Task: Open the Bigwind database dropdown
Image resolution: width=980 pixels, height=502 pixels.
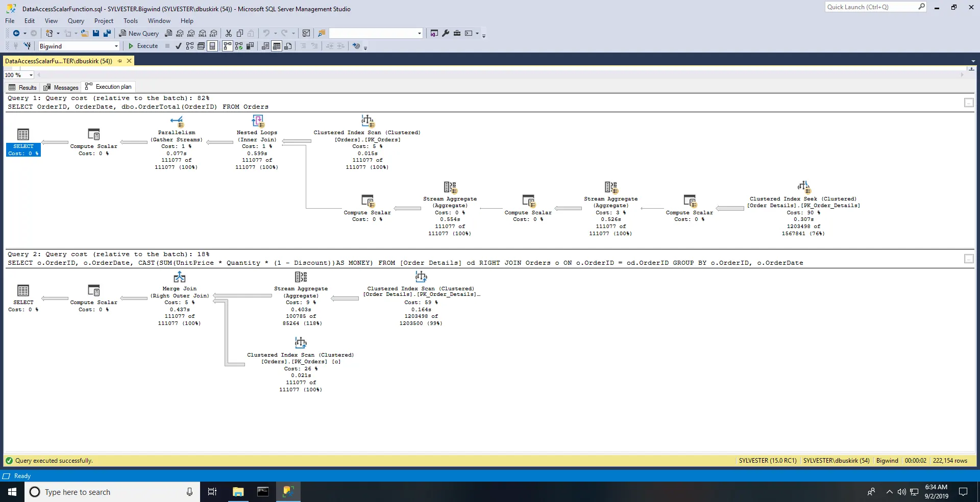Action: [116, 46]
